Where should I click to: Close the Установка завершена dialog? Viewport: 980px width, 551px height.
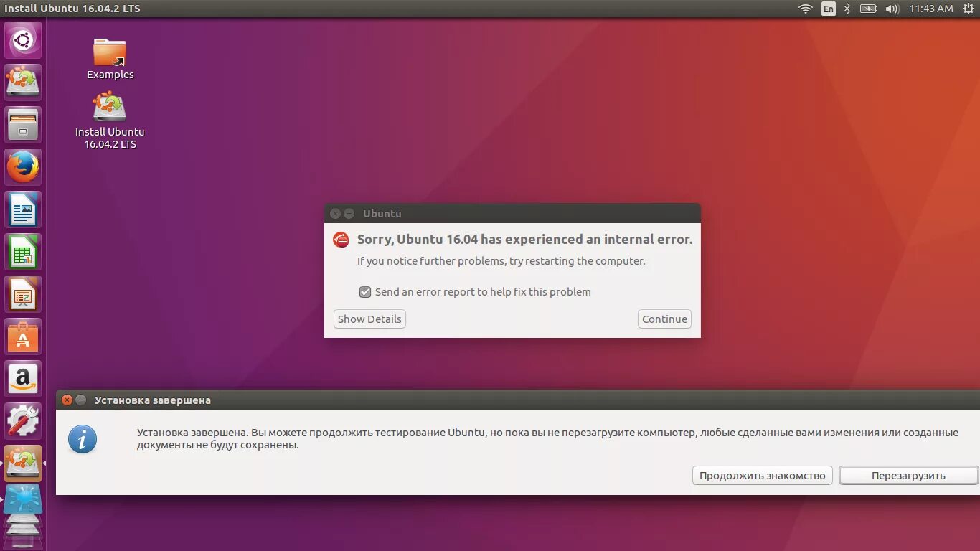67,400
